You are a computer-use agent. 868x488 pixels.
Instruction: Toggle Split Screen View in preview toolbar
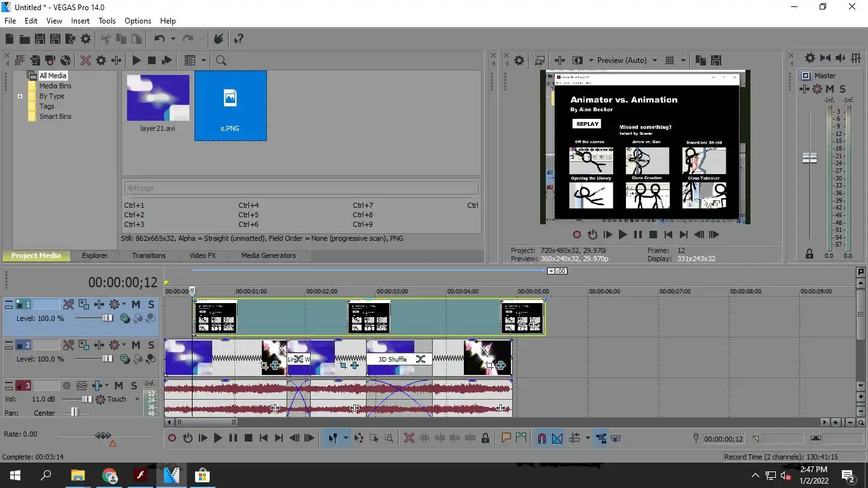tap(577, 60)
